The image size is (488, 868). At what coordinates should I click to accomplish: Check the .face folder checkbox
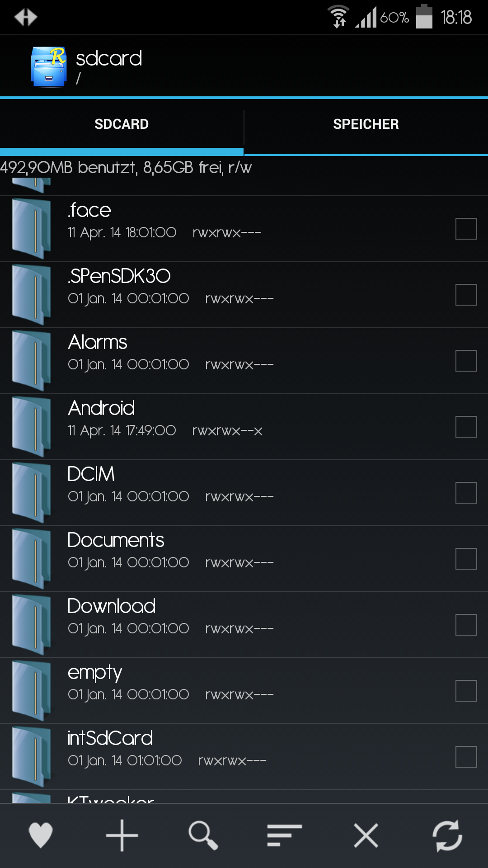click(x=466, y=229)
